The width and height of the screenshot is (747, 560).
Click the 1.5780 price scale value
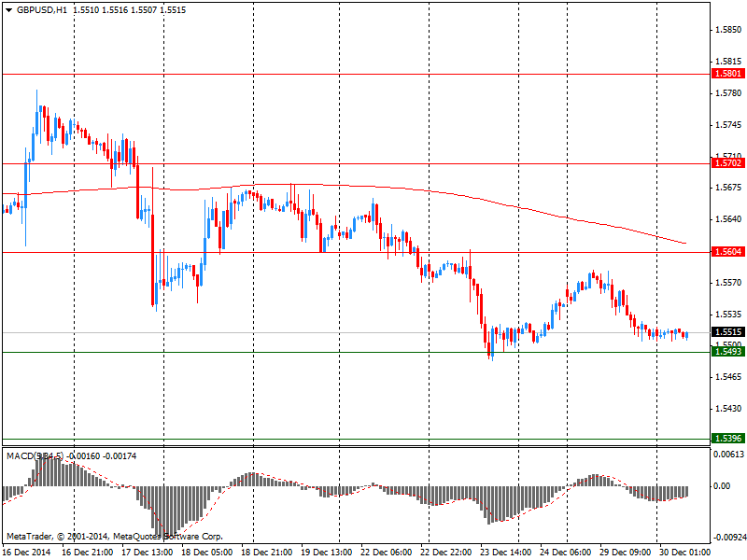(728, 92)
